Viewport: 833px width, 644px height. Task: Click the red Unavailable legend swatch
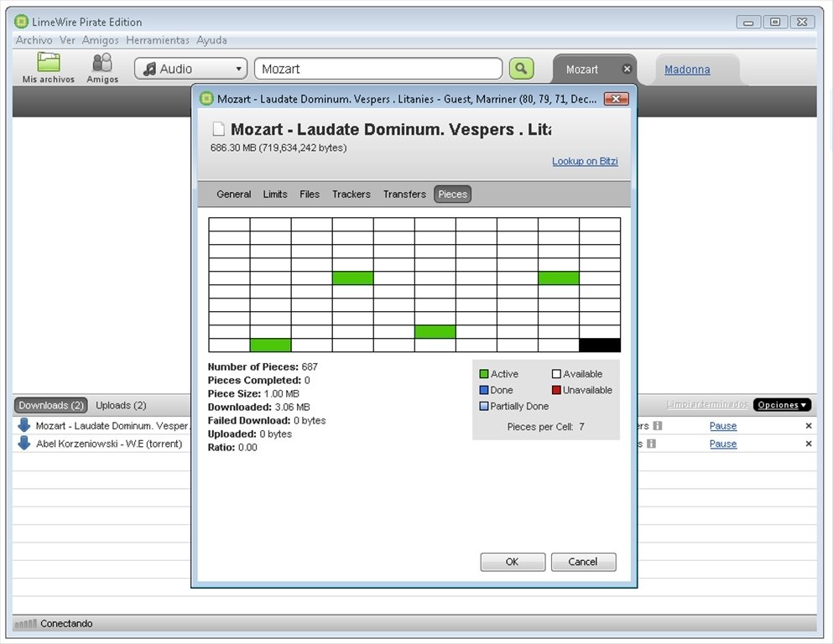pyautogui.click(x=556, y=390)
